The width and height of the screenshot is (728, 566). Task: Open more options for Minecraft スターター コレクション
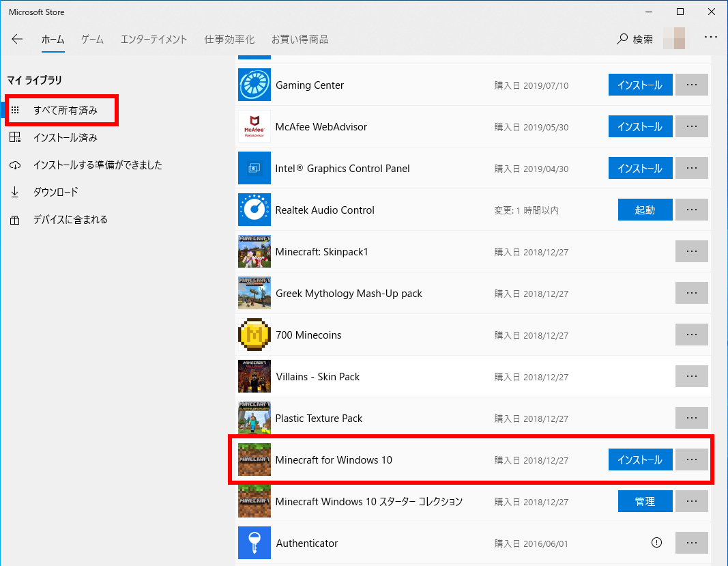pyautogui.click(x=691, y=501)
